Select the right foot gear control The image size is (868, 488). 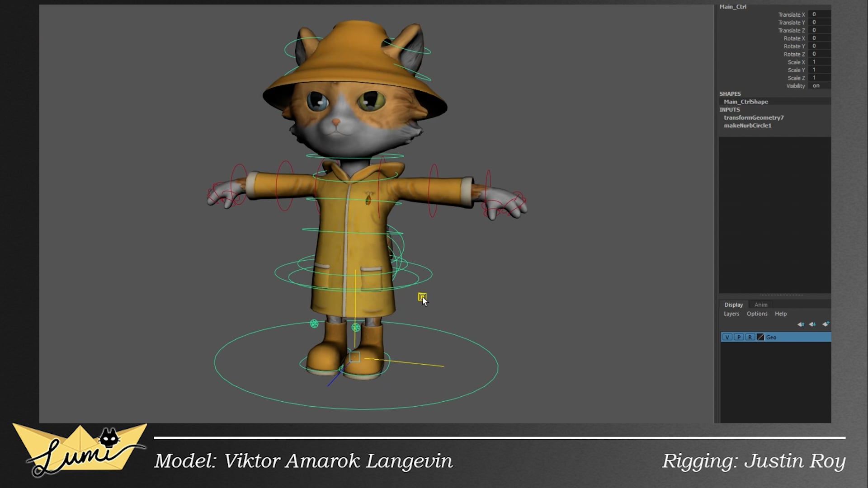356,327
